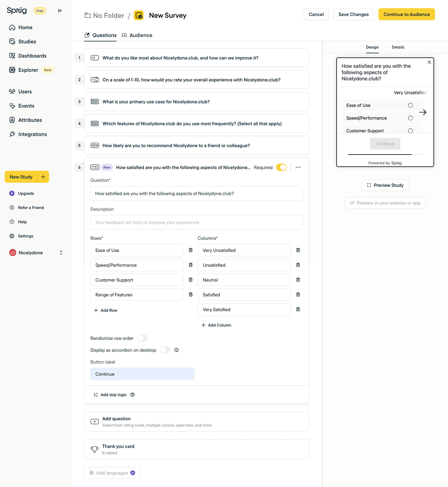
Task: Delete the Ease of Use row
Action: [x=191, y=250]
